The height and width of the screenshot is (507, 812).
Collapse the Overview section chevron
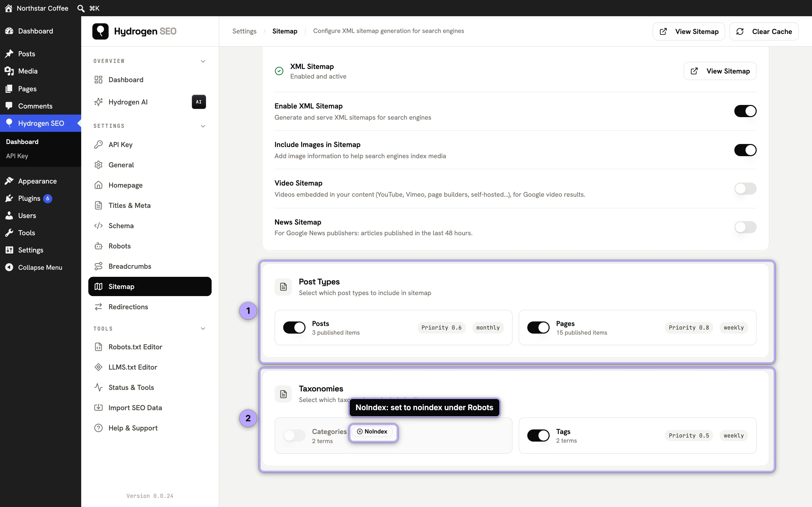point(203,61)
